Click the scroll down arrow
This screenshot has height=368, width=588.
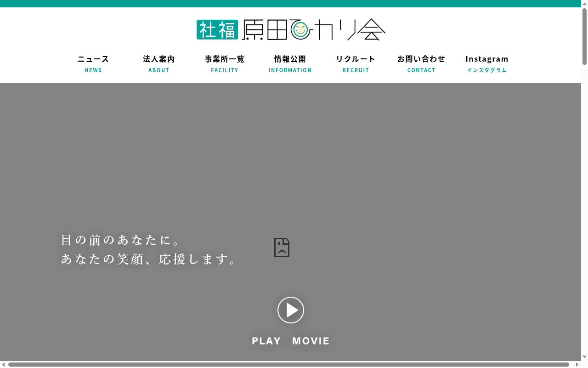(584, 357)
